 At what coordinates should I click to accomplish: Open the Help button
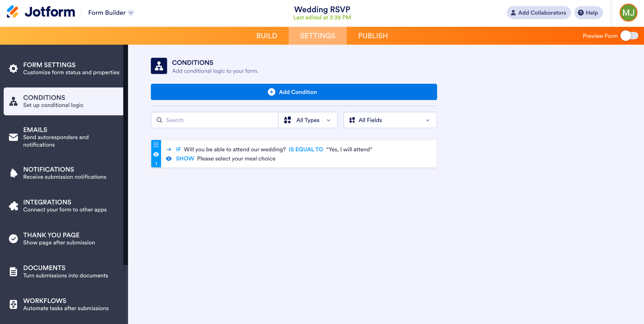pos(588,13)
